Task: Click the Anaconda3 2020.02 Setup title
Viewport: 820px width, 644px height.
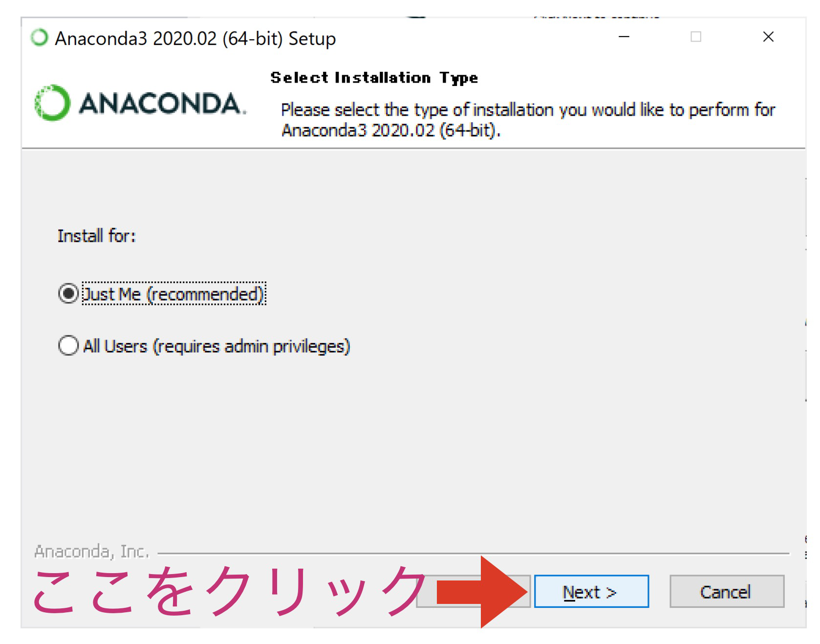Action: click(195, 39)
